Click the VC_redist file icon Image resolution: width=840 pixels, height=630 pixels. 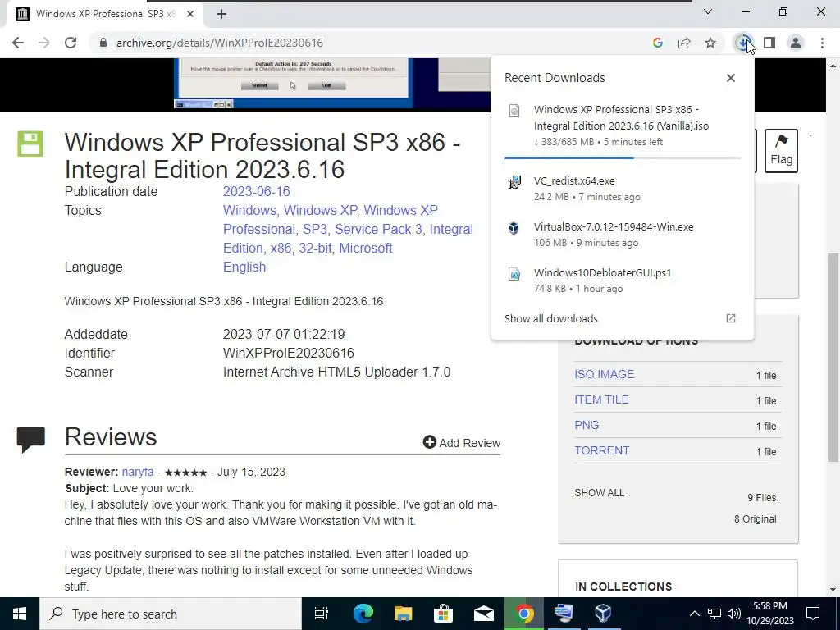tap(514, 182)
